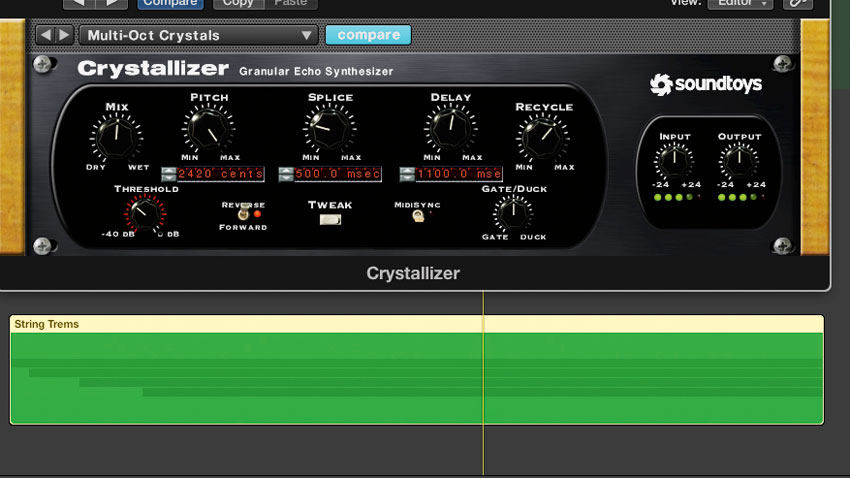The image size is (850, 478).
Task: Click the Gate/Duck knob
Action: 513,213
